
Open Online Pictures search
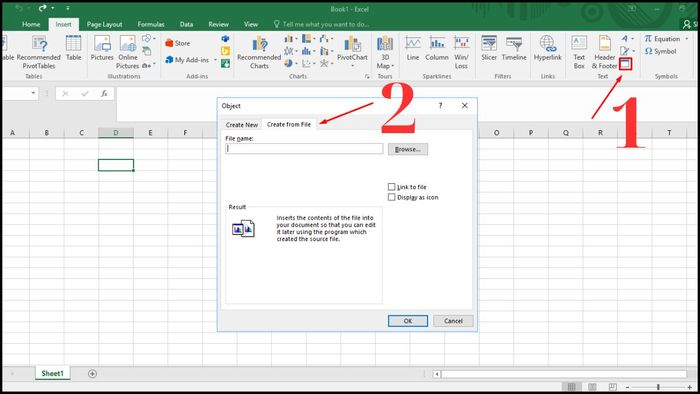point(128,53)
